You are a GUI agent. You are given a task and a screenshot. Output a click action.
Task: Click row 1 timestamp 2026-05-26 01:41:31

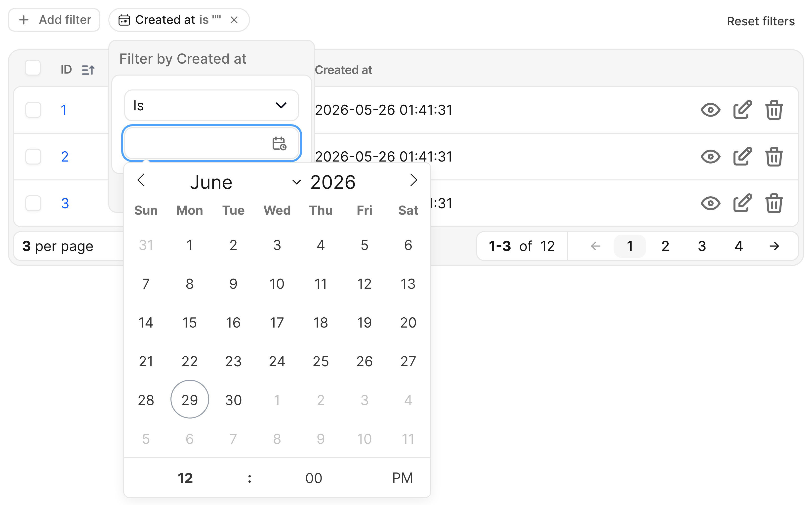(x=384, y=110)
